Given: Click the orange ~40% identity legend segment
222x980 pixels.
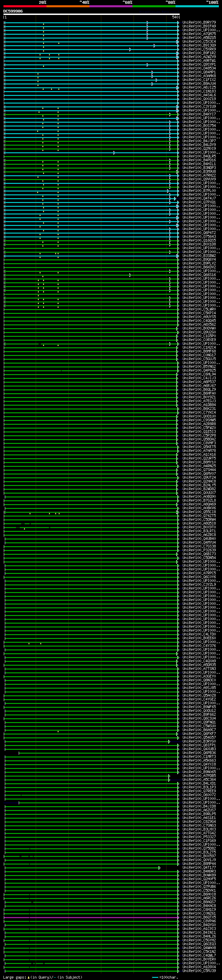Looking at the screenshot, I should pyautogui.click(x=68, y=7).
